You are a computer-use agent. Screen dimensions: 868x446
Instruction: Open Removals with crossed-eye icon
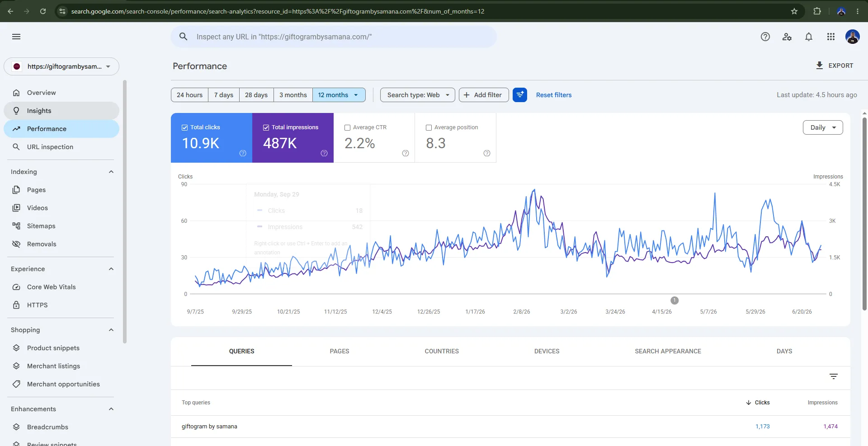click(x=16, y=244)
